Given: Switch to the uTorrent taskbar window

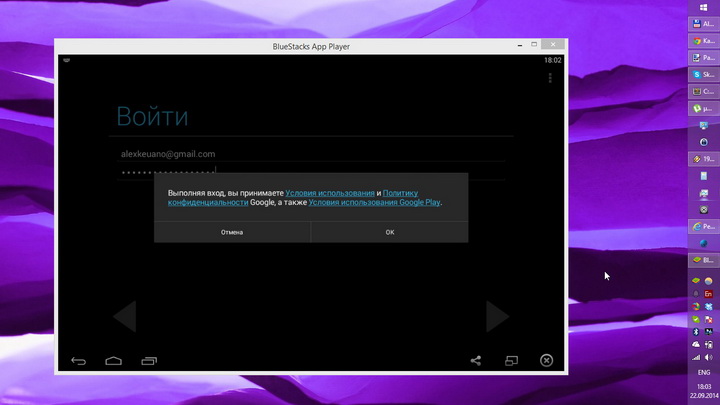Looking at the screenshot, I should (x=703, y=108).
